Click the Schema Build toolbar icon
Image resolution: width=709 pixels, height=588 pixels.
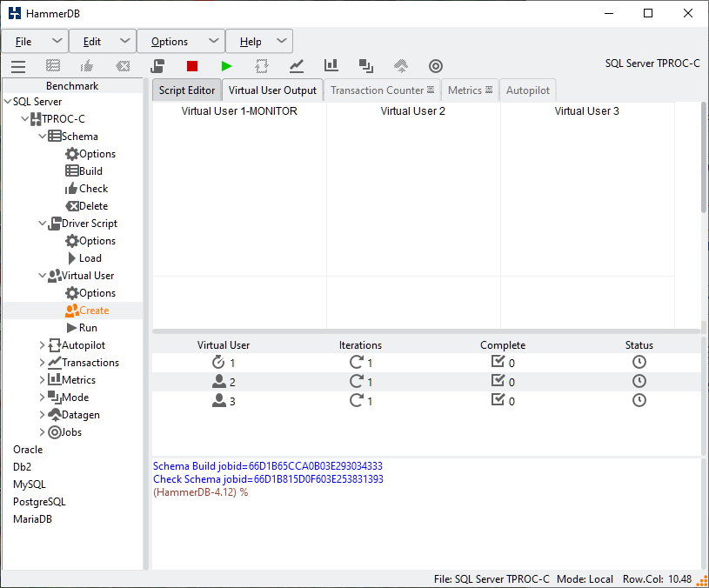click(53, 66)
